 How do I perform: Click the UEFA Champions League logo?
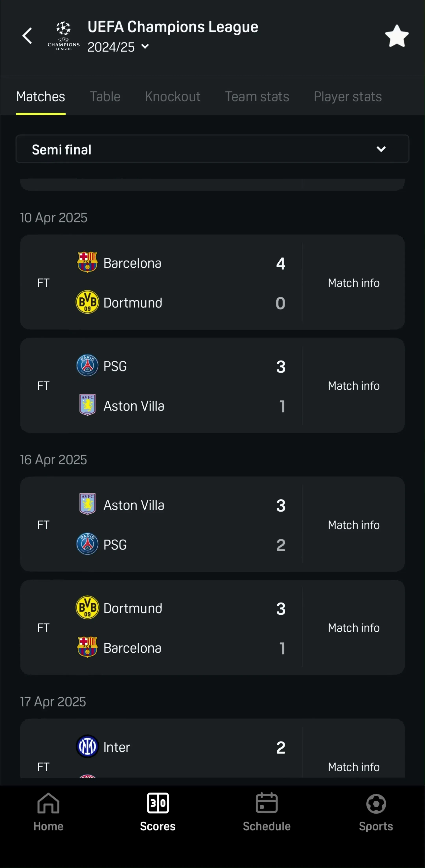[x=63, y=36]
